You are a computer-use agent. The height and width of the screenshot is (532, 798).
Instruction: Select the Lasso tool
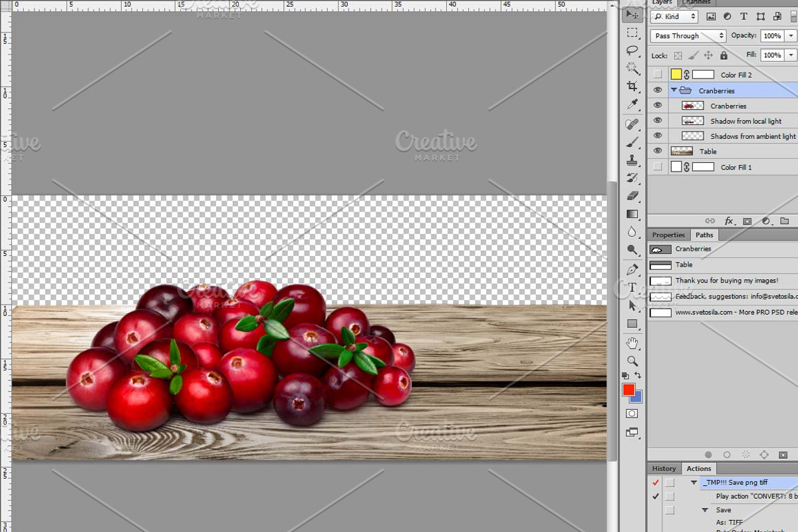[632, 51]
